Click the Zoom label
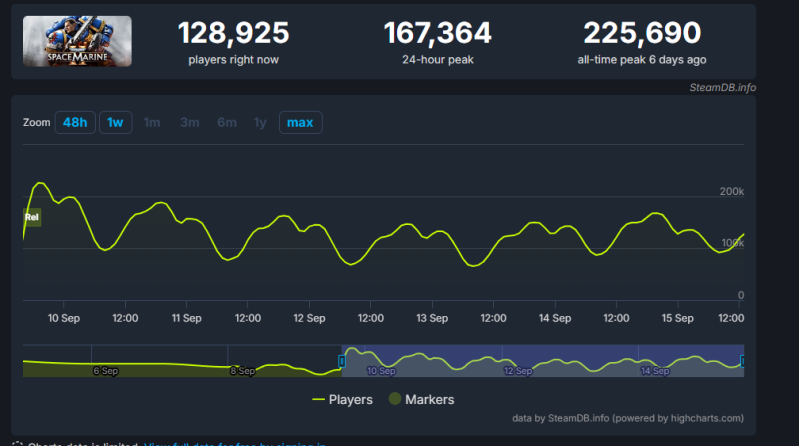799x446 pixels. pyautogui.click(x=37, y=122)
